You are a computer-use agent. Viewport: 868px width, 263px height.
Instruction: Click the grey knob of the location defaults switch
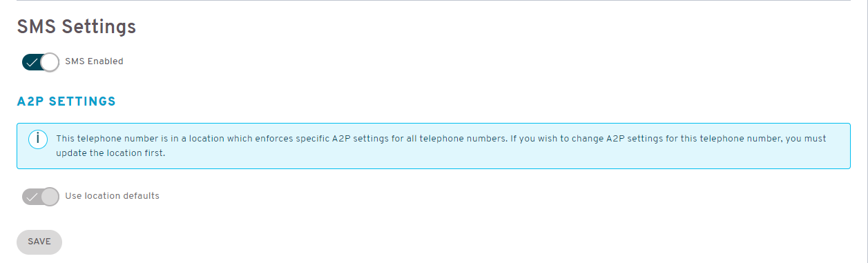pyautogui.click(x=50, y=196)
